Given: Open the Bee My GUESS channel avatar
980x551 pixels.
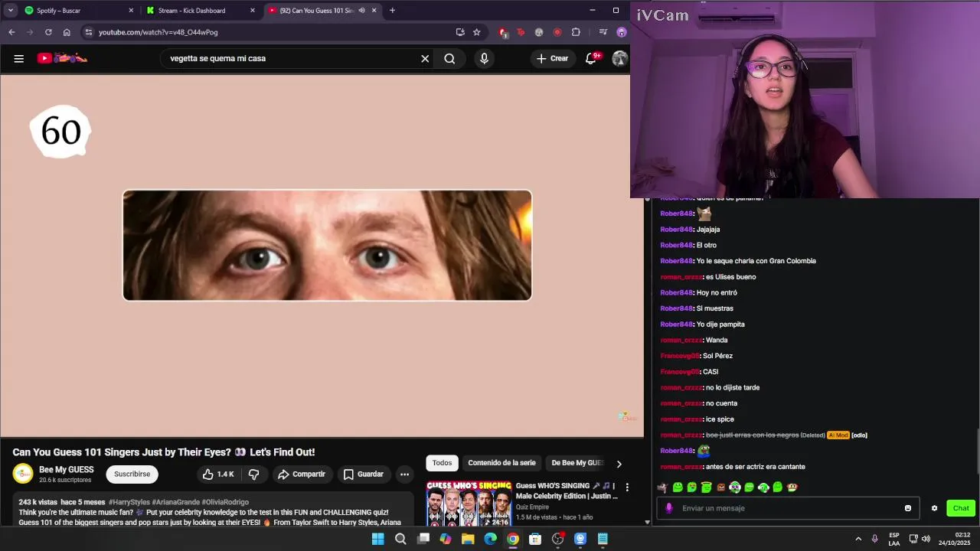Looking at the screenshot, I should pos(23,474).
